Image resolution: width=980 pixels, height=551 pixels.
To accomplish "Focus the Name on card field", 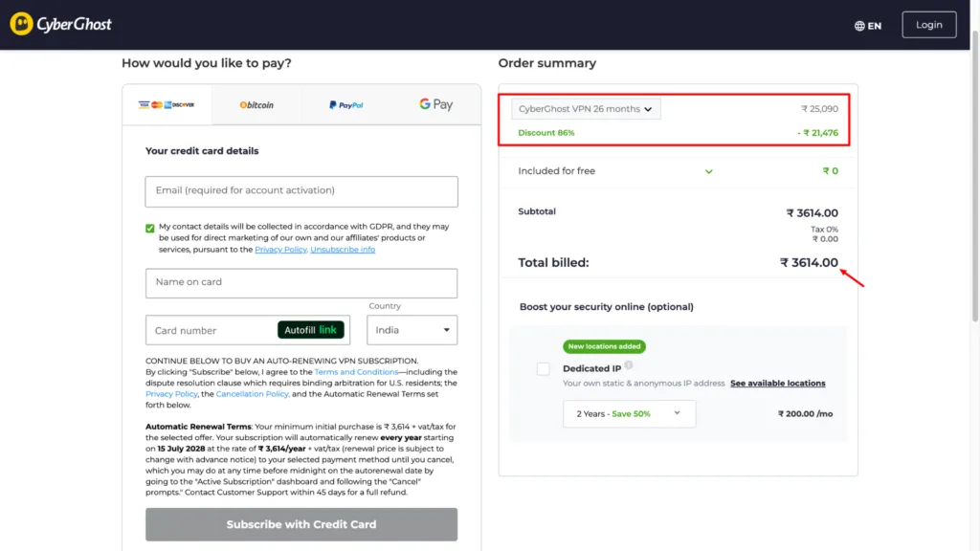I will [301, 283].
